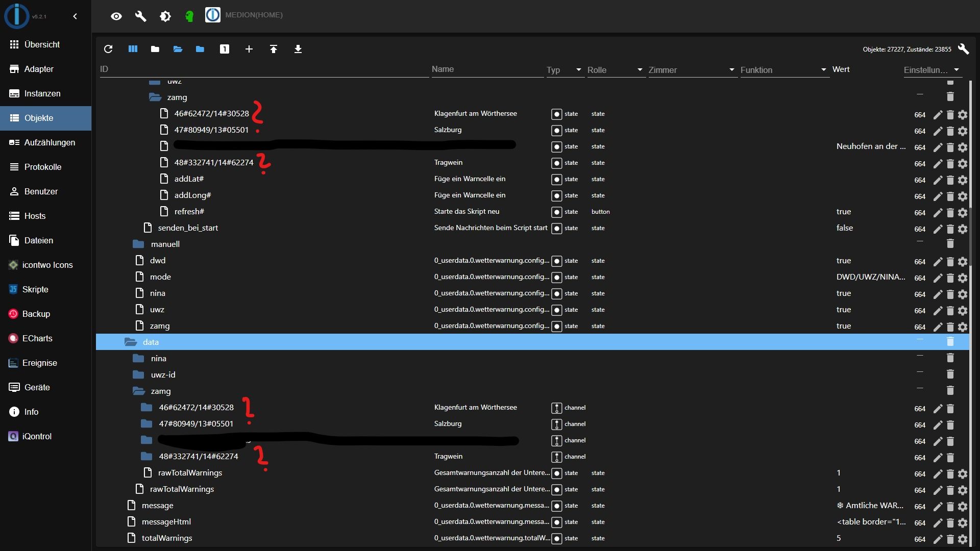Open the Einstellungen filter dropdown
The width and height of the screenshot is (980, 551).
[932, 70]
